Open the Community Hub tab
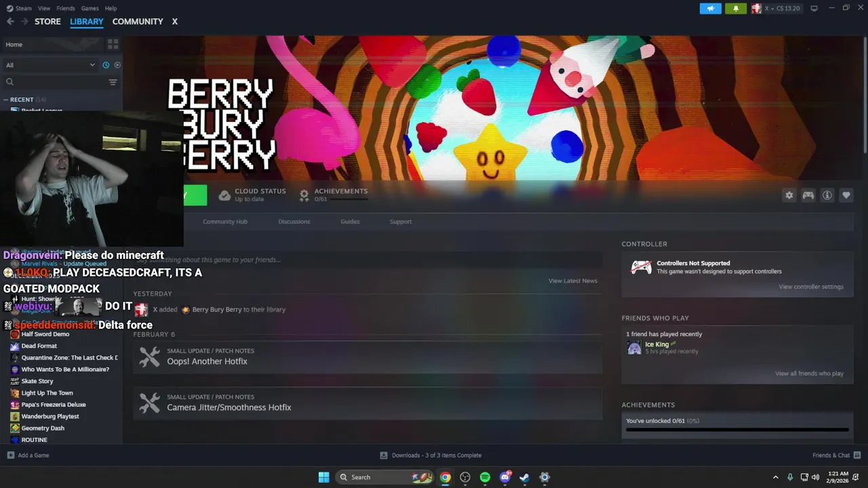This screenshot has width=868, height=488. (x=225, y=222)
